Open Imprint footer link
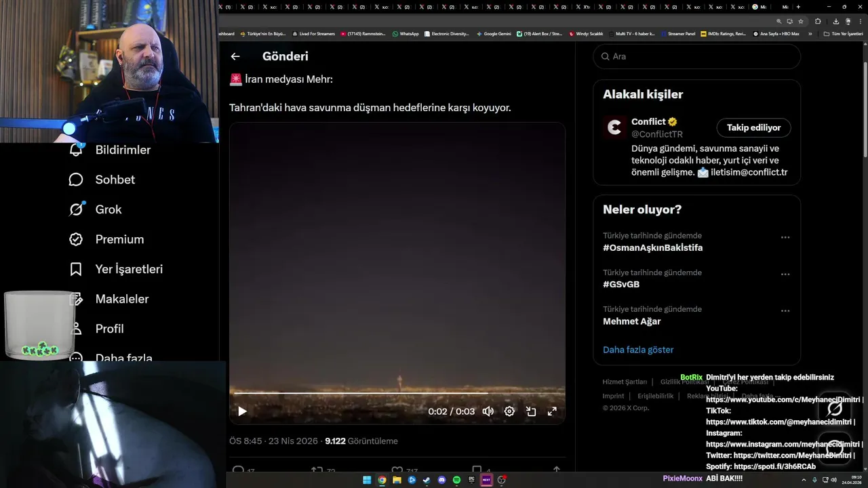This screenshot has width=868, height=488. click(613, 396)
